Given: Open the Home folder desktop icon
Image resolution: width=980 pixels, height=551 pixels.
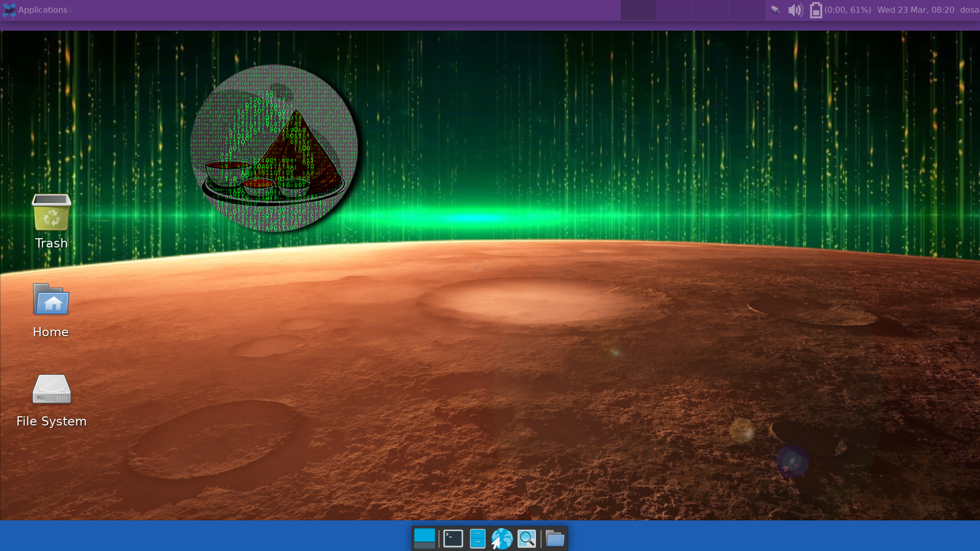Looking at the screenshot, I should click(x=51, y=300).
